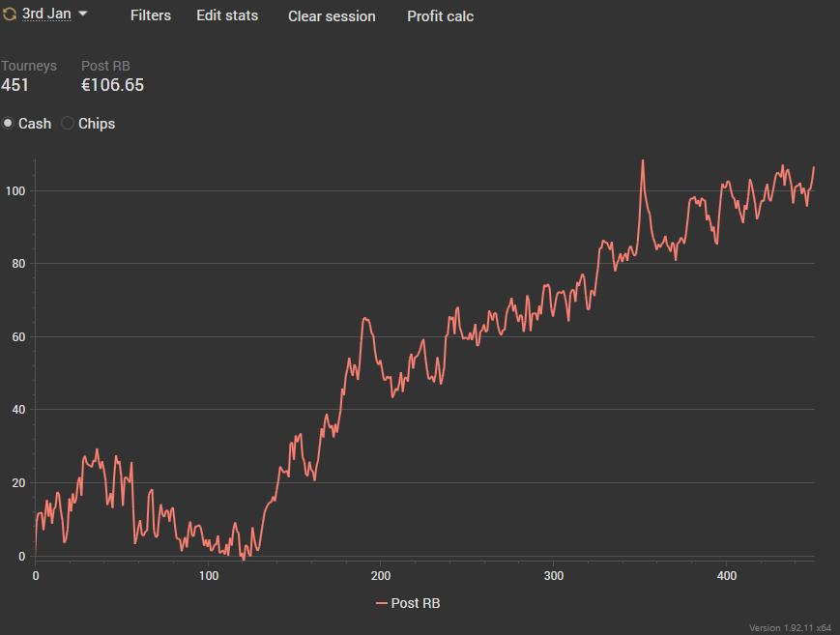Click the 60 label on vertical axis
The image size is (840, 635).
(21, 336)
